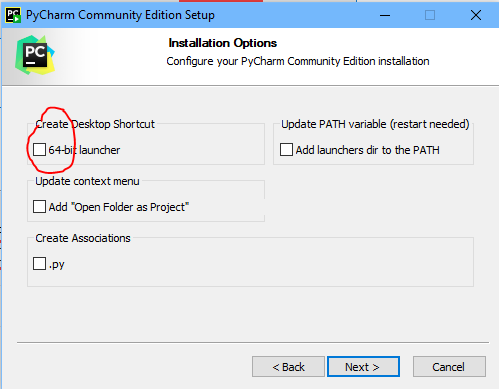This screenshot has height=389, width=499.
Task: Click the PyCharm title bar icon
Action: click(x=13, y=15)
